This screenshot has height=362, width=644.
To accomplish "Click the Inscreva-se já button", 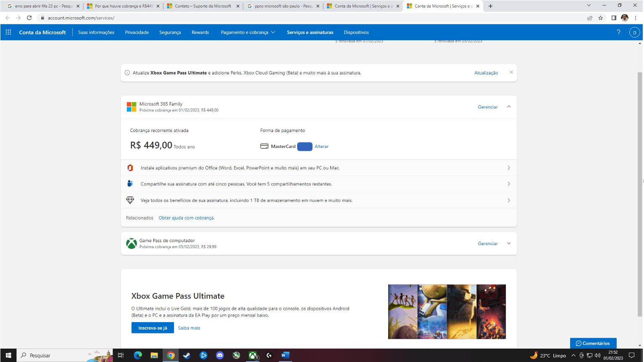I will click(x=152, y=328).
